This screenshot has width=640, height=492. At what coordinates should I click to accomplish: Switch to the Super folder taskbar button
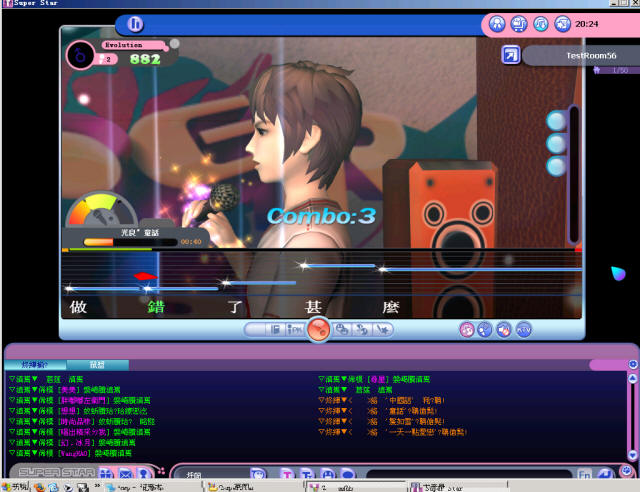[253, 486]
